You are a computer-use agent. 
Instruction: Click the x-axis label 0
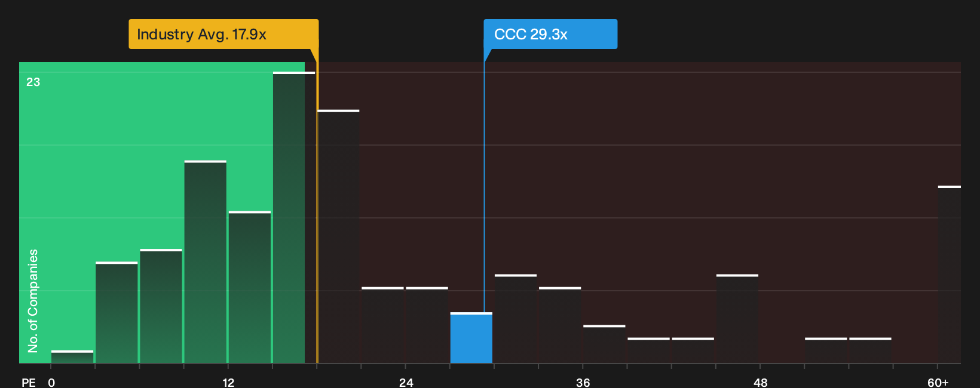point(51,382)
